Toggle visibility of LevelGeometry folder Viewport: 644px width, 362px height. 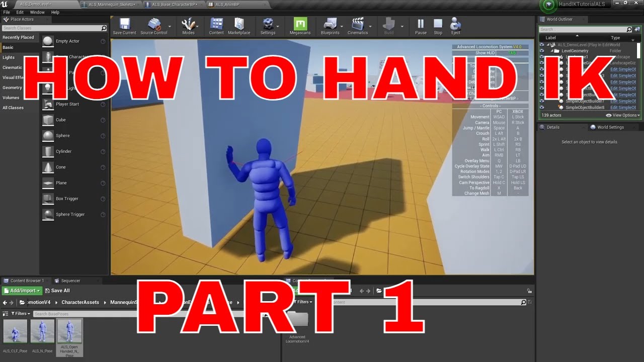[x=542, y=51]
